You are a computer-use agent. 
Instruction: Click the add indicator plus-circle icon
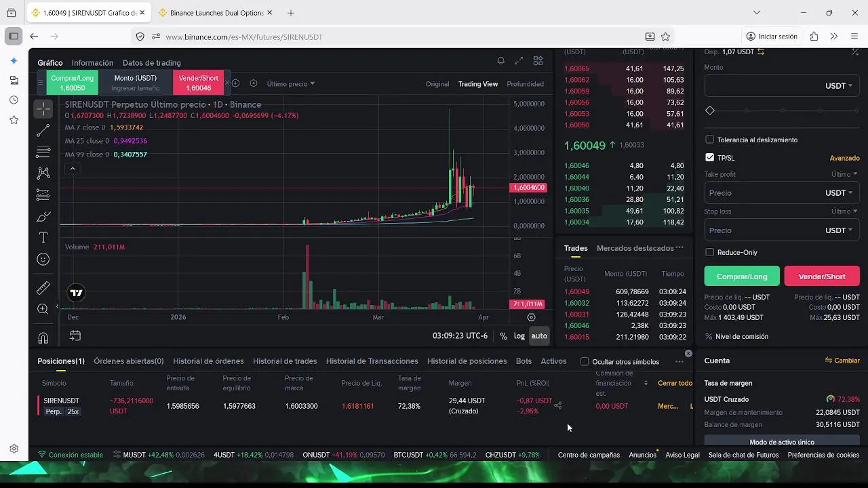235,83
